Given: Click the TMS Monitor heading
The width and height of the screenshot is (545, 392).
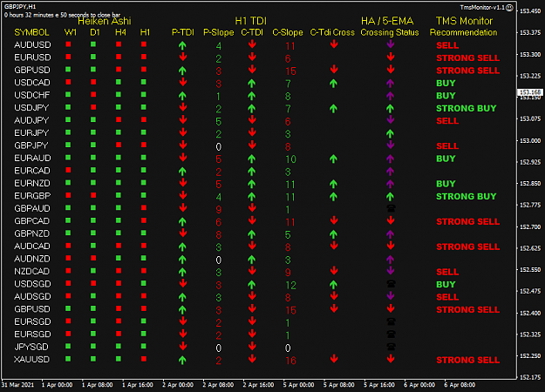Looking at the screenshot, I should 465,21.
